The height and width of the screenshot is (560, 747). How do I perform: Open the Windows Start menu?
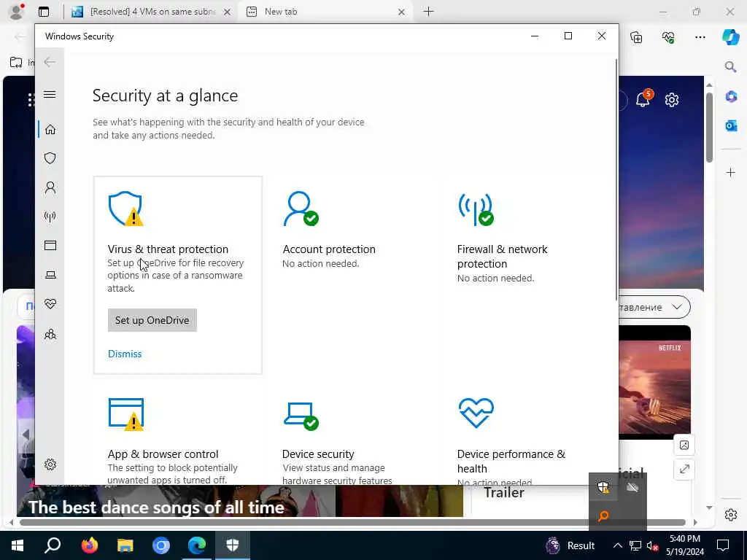(x=18, y=545)
